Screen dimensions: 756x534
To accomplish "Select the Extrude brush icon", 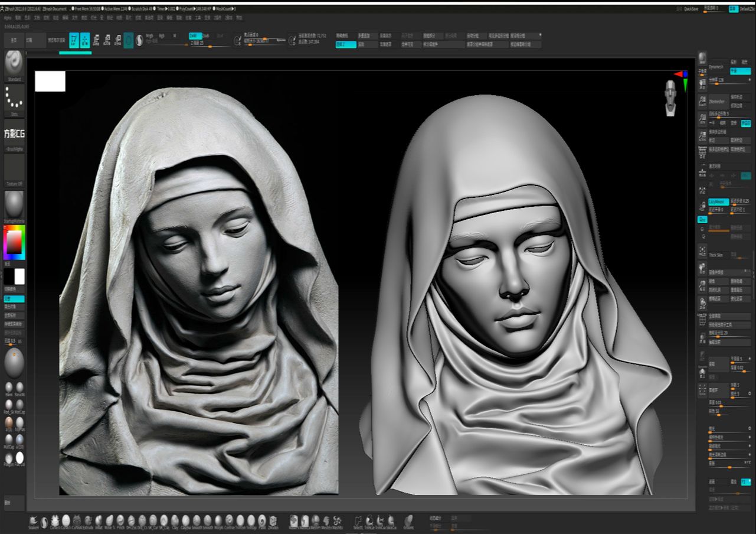I will 88,521.
